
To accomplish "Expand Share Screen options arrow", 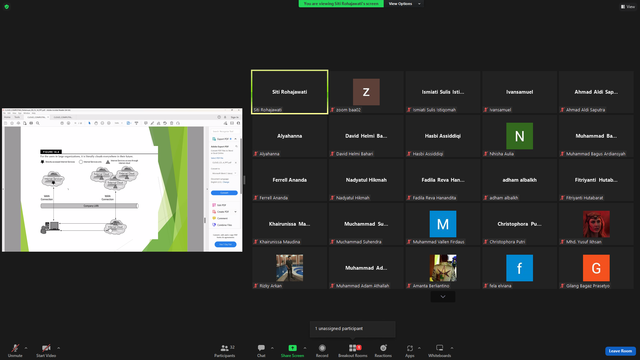I will [305, 348].
